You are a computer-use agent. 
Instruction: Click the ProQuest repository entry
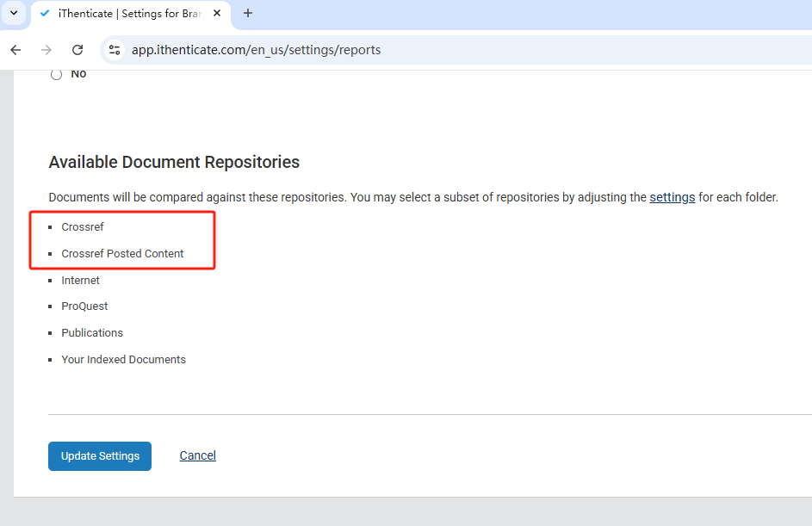pyautogui.click(x=84, y=306)
